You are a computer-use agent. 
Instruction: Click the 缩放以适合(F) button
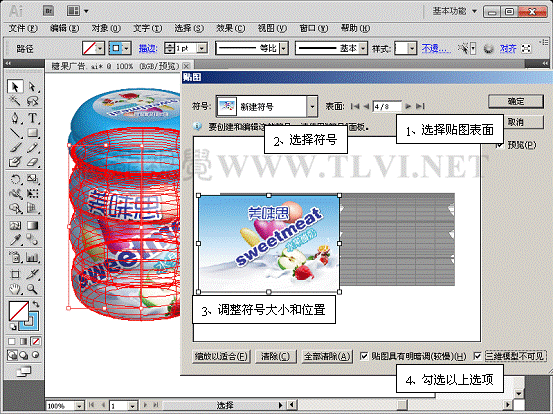point(221,357)
